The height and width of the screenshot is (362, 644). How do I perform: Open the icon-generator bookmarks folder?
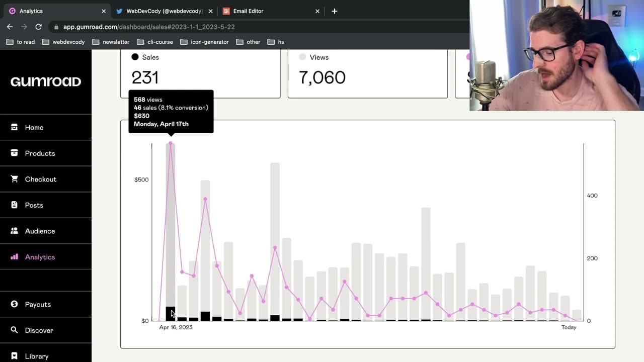(204, 42)
